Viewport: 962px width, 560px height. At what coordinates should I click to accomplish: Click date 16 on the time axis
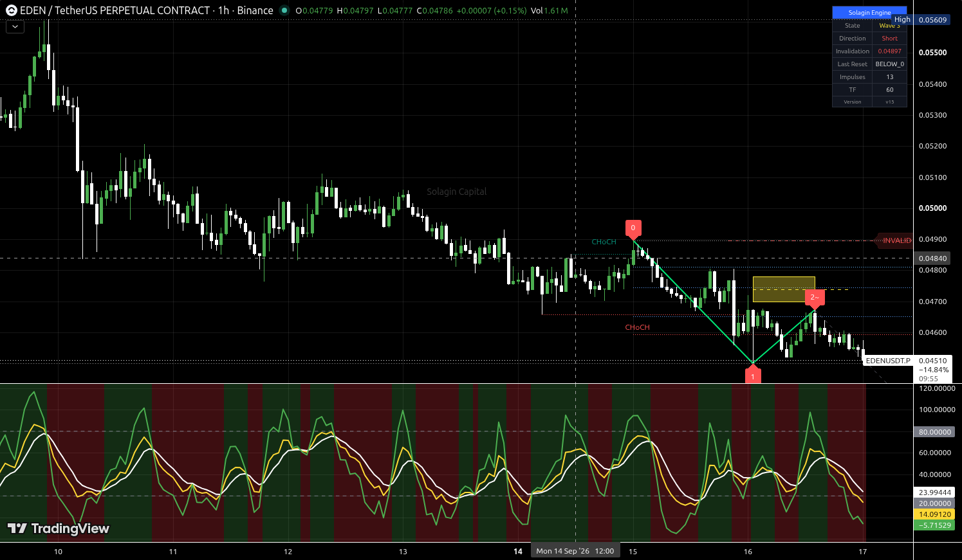(x=748, y=552)
